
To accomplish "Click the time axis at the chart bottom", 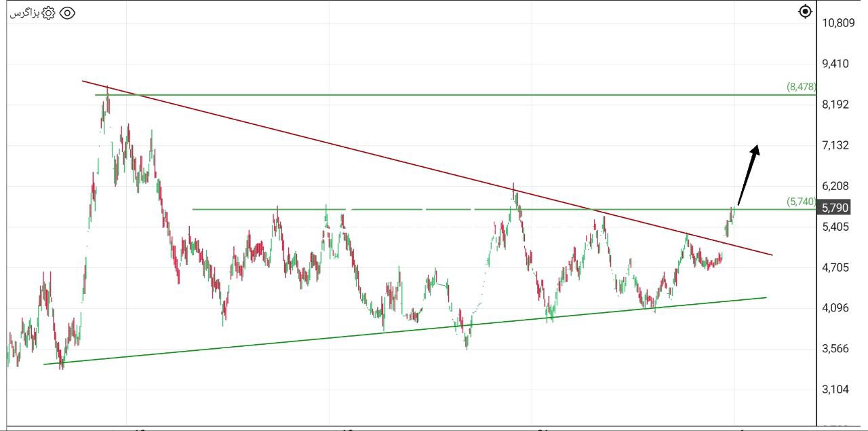I will click(407, 426).
